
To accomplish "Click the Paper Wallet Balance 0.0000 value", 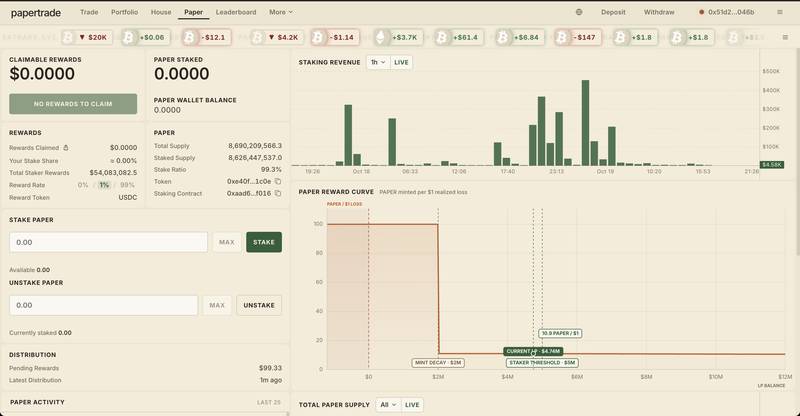I will [167, 110].
